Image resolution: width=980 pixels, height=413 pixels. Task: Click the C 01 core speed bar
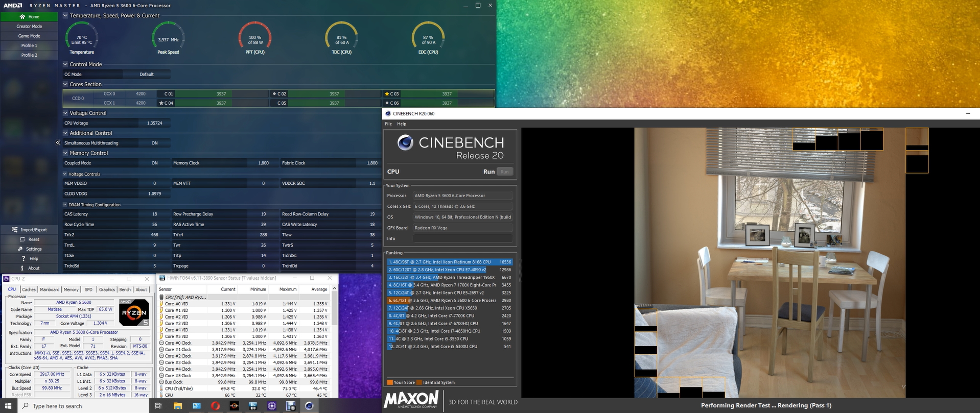[221, 94]
